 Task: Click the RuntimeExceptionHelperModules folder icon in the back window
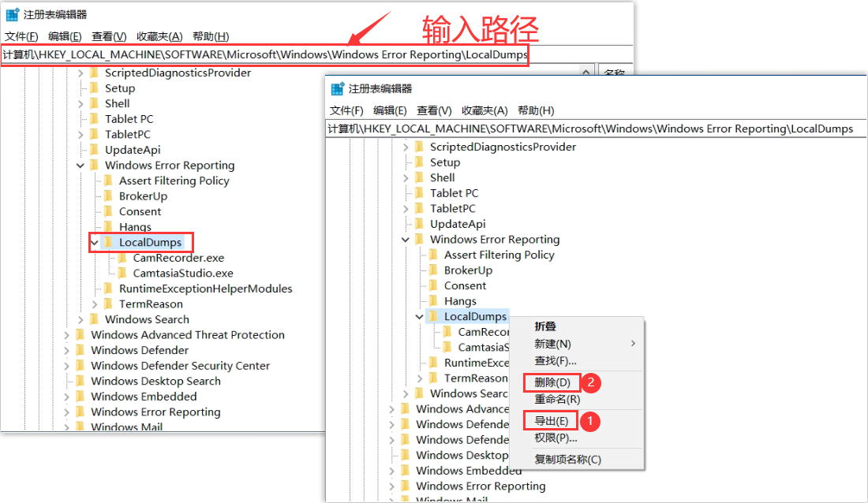(109, 289)
